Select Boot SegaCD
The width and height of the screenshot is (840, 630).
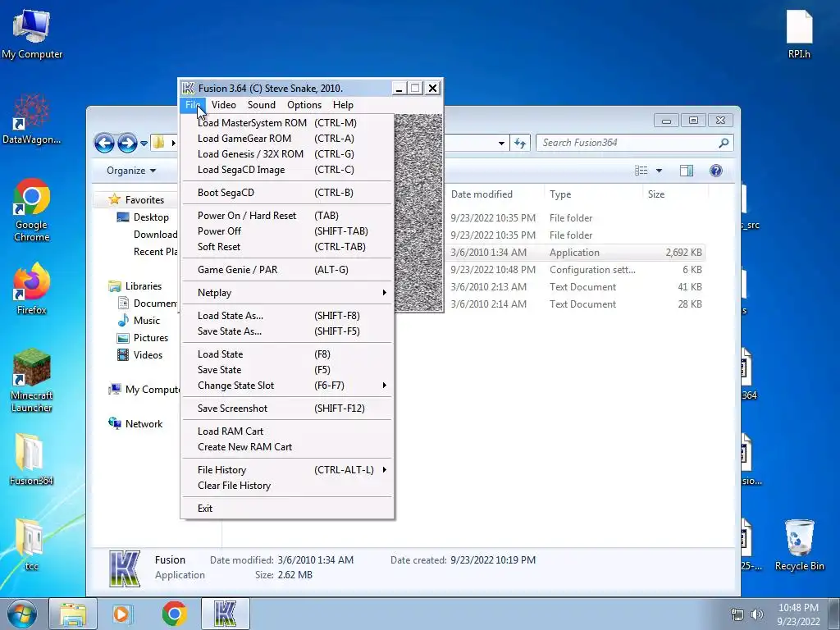[288, 192]
